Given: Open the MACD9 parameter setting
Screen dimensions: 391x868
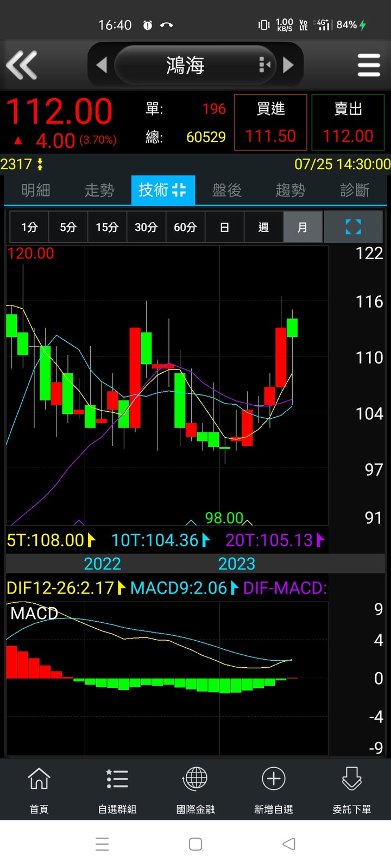Looking at the screenshot, I should [185, 588].
